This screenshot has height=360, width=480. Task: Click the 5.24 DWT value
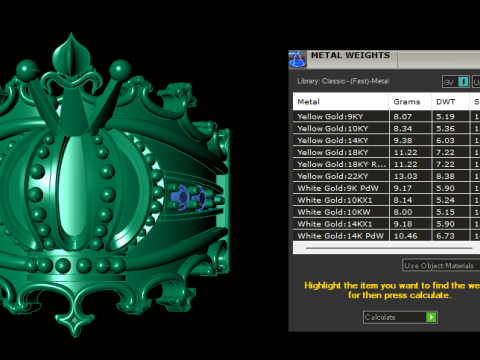445,200
